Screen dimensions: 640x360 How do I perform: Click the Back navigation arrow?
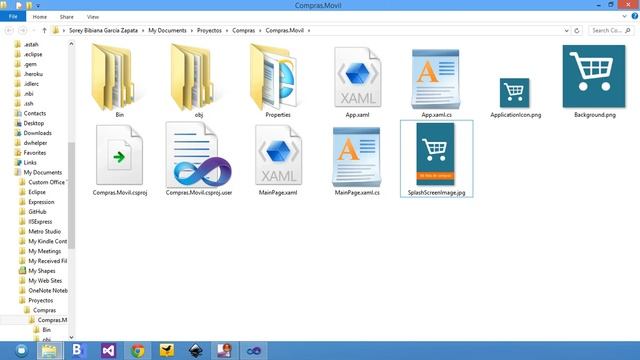[9, 31]
